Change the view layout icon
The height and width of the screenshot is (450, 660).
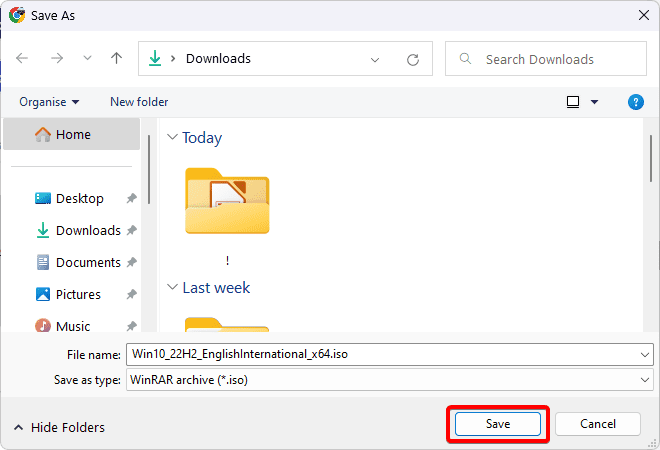coord(573,102)
